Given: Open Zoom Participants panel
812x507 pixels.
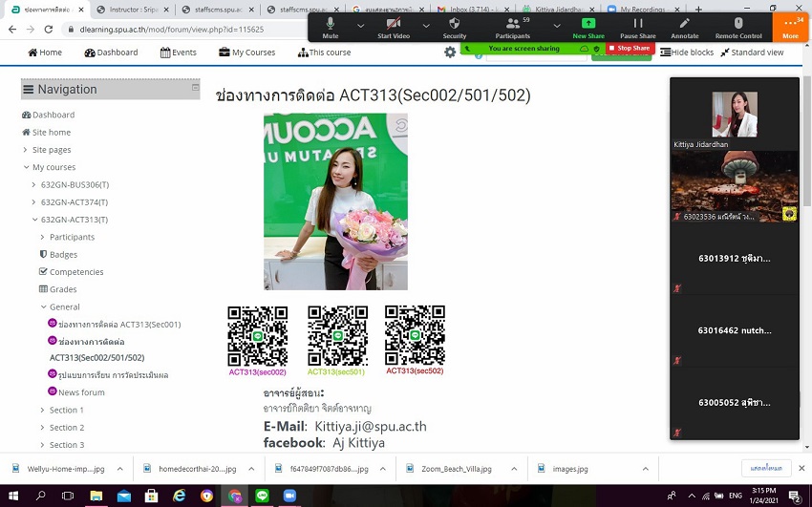Looking at the screenshot, I should 512,28.
